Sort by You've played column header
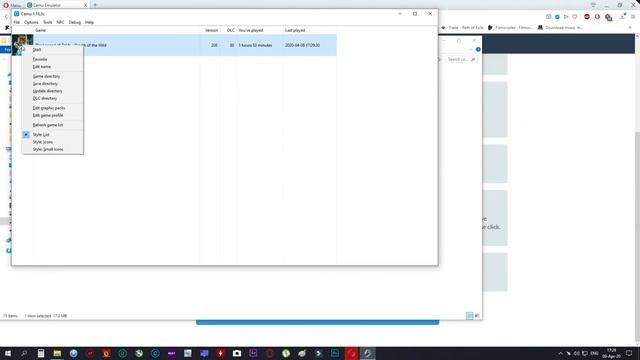Viewport: 640px width, 360px height. [251, 30]
